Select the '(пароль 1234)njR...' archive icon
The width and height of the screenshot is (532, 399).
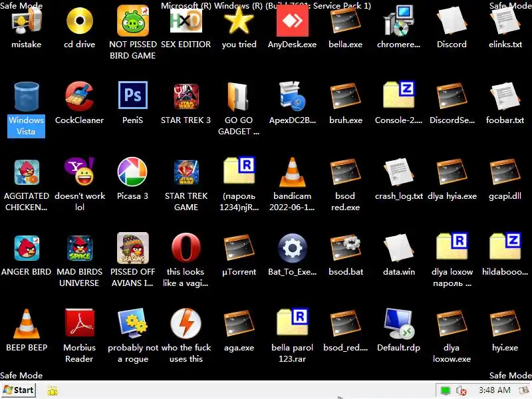(x=239, y=171)
